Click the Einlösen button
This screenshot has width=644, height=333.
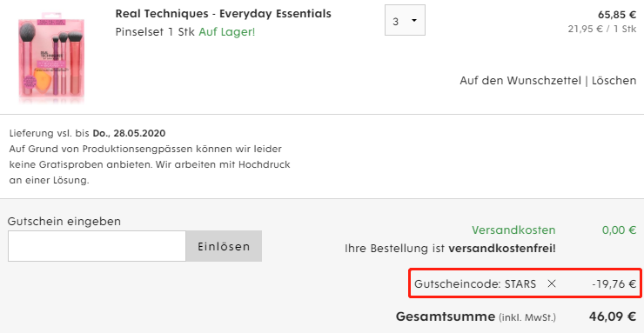224,246
